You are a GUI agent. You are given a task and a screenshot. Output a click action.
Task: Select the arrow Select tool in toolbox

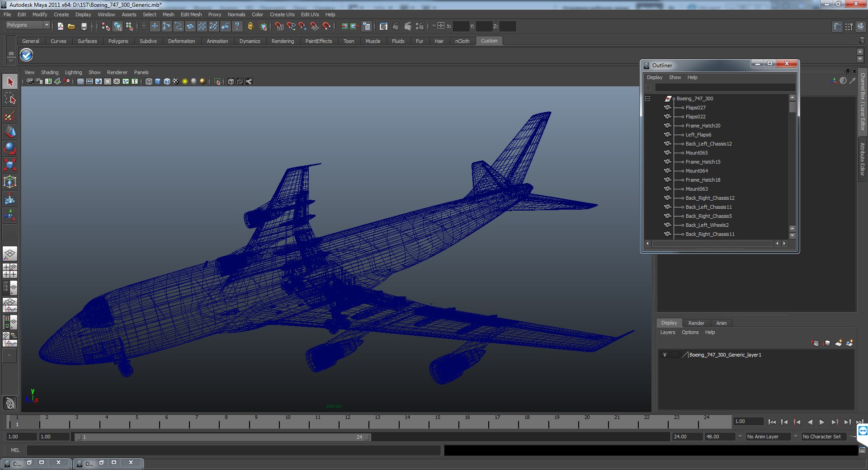tap(10, 82)
